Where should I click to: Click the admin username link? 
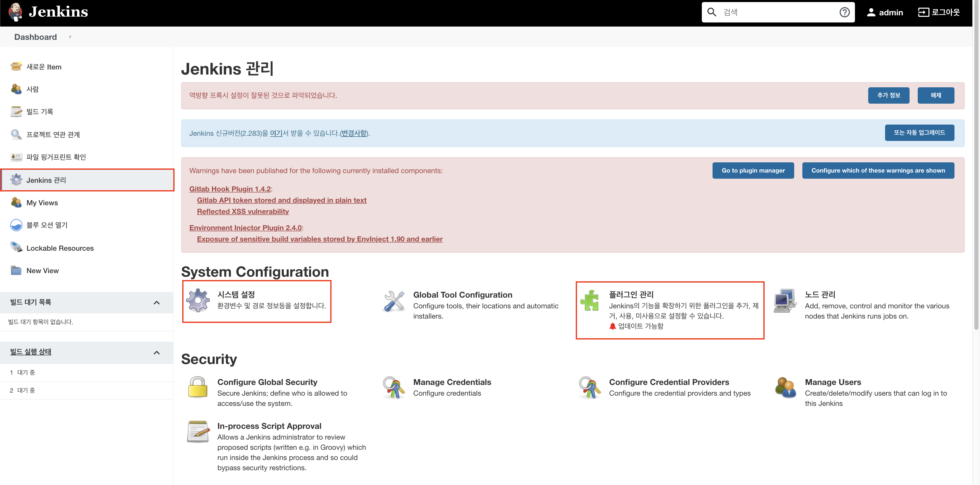click(x=891, y=13)
